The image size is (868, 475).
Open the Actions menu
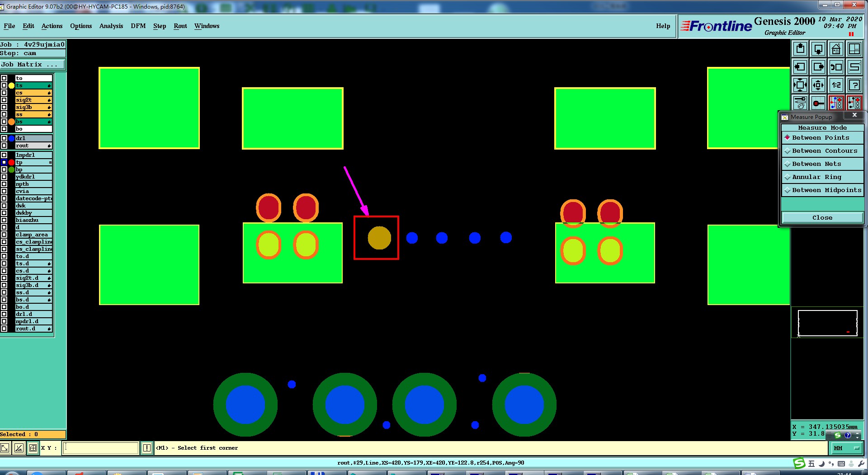(52, 26)
